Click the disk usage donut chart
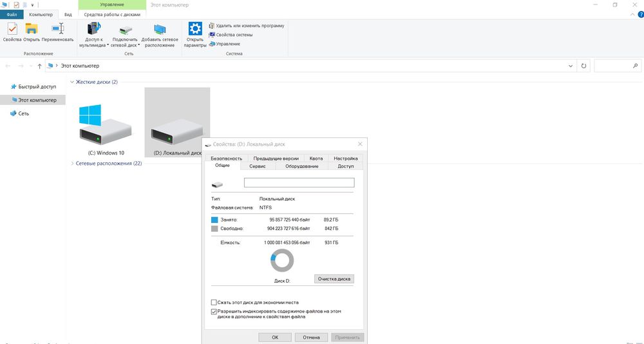Image resolution: width=644 pixels, height=344 pixels. pos(282,260)
